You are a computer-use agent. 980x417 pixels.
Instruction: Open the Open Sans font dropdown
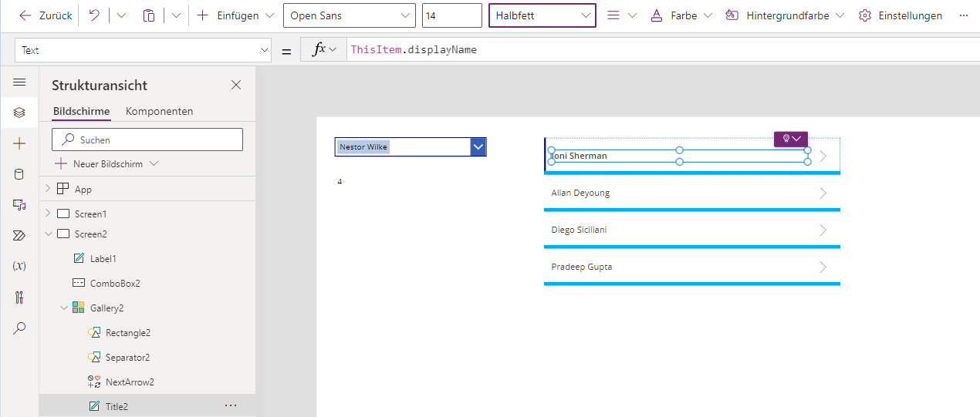pyautogui.click(x=349, y=15)
